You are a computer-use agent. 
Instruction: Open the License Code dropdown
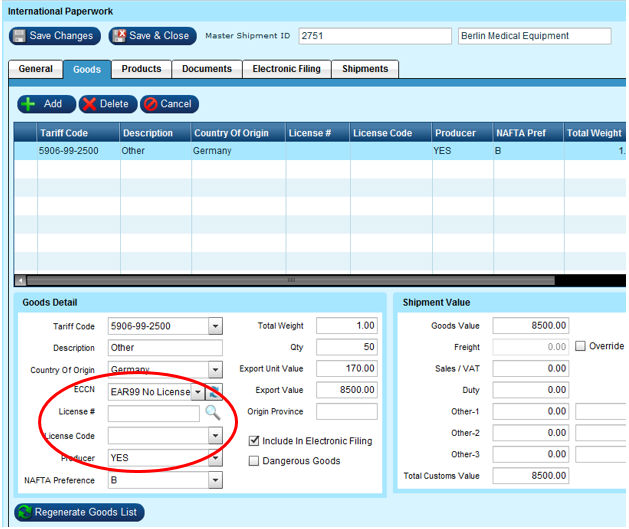[x=215, y=436]
